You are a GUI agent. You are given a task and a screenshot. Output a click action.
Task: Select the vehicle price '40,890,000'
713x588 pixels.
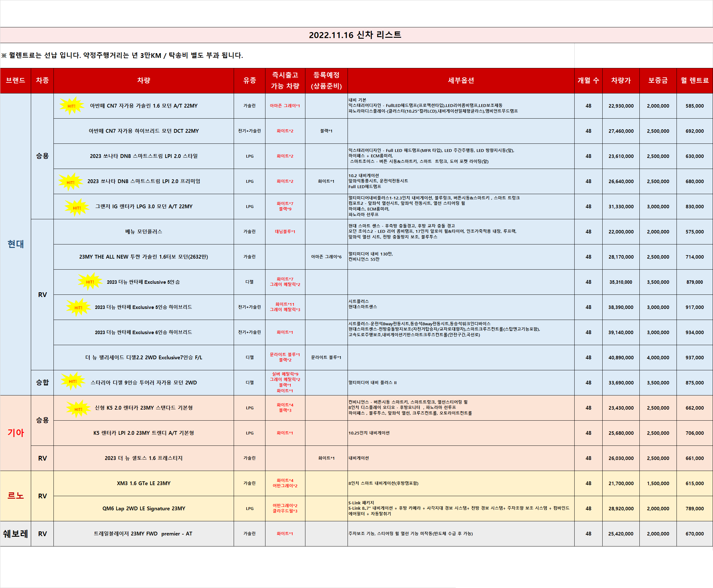621,358
